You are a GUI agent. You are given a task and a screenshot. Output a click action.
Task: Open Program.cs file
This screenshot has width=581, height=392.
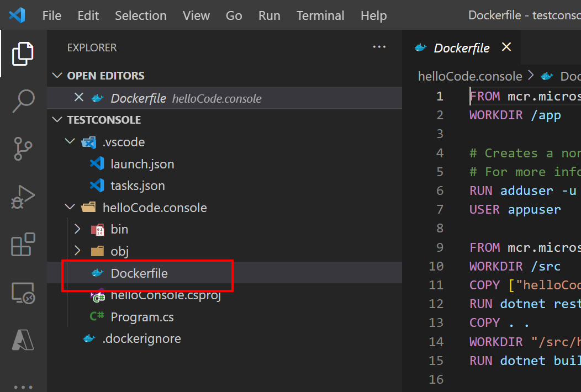click(142, 317)
